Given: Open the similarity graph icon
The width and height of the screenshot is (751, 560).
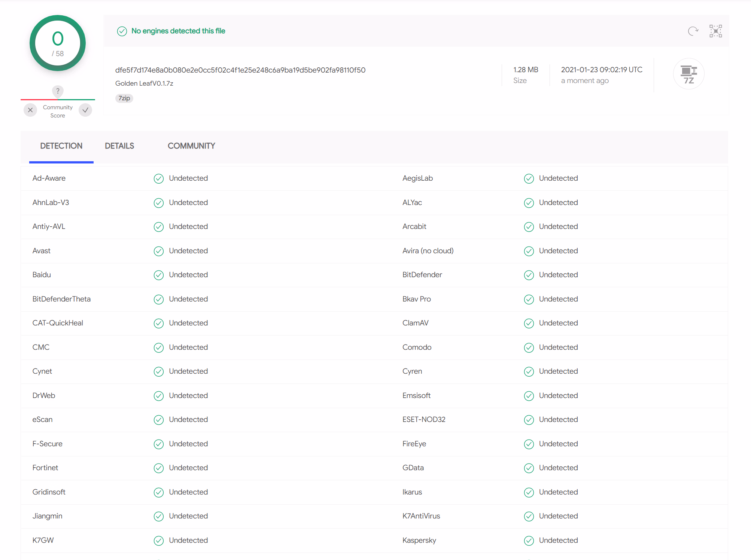Looking at the screenshot, I should (715, 31).
